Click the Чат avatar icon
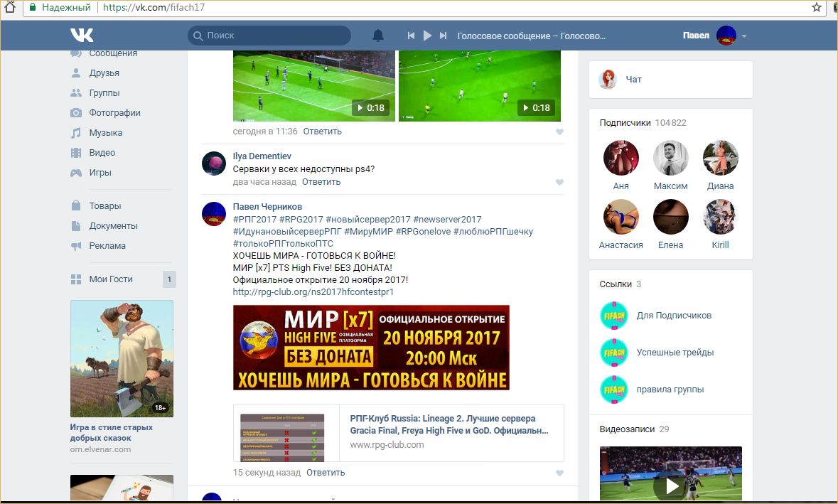Screen dimensions: 838x504 608,79
